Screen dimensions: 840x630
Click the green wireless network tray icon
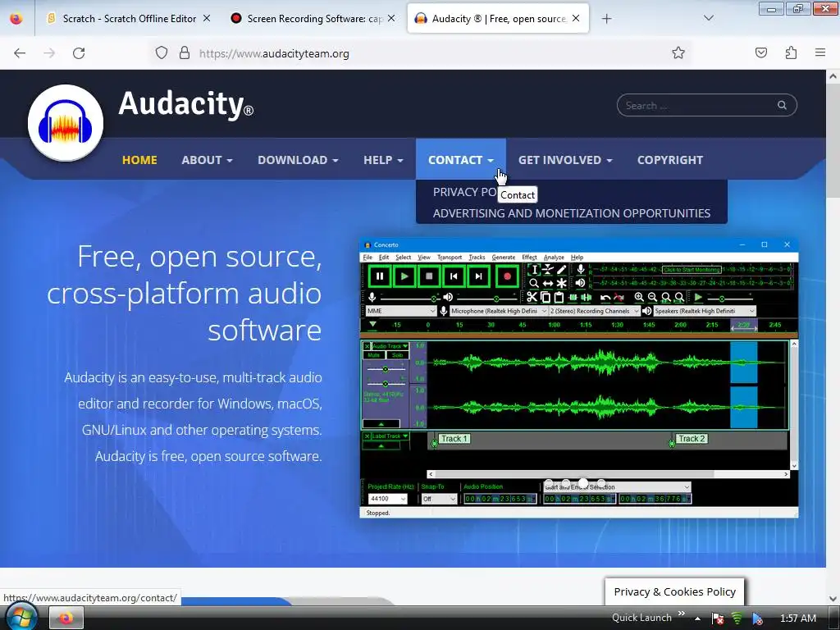(737, 619)
